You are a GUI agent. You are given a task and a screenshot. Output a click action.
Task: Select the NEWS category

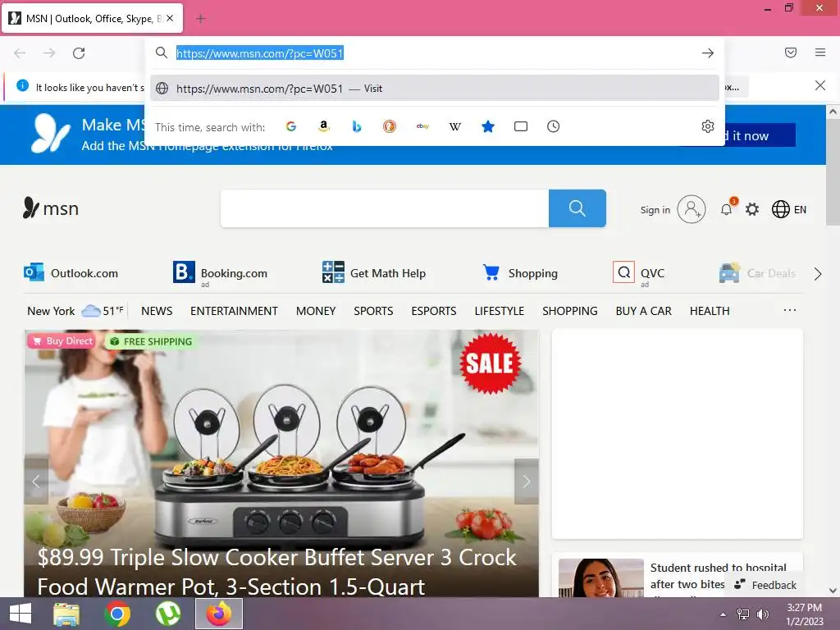click(157, 311)
